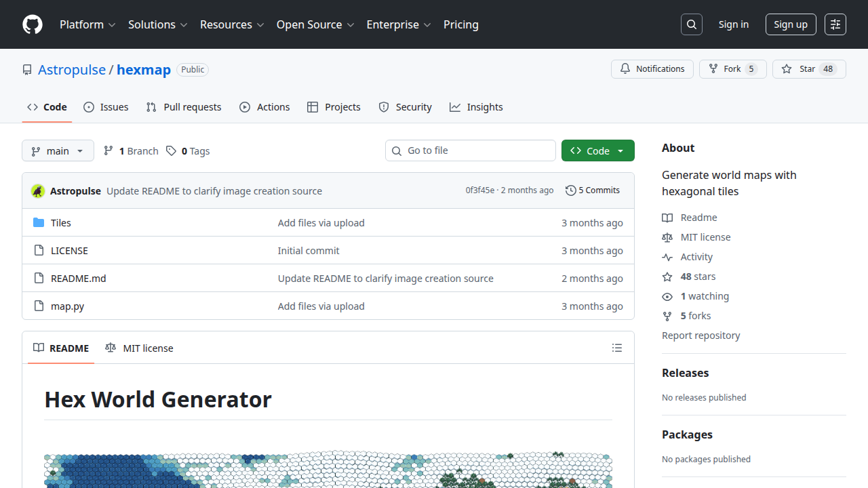The image size is (868, 488).
Task: Click the Tiles folder icon
Action: [x=39, y=223]
